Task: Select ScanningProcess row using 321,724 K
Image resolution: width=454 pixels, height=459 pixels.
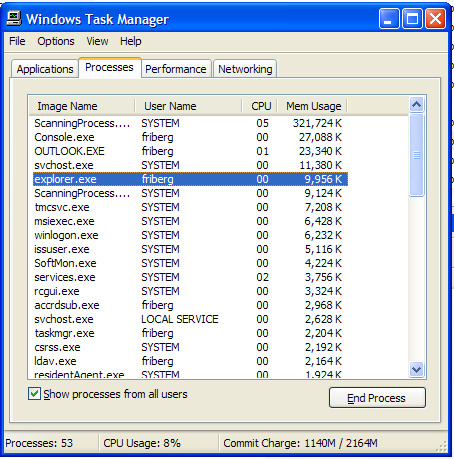Action: point(190,123)
